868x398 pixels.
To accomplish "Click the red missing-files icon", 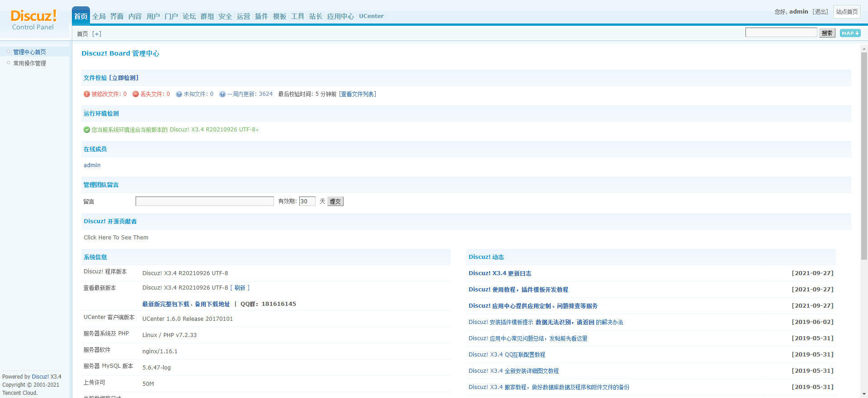I will (x=136, y=94).
